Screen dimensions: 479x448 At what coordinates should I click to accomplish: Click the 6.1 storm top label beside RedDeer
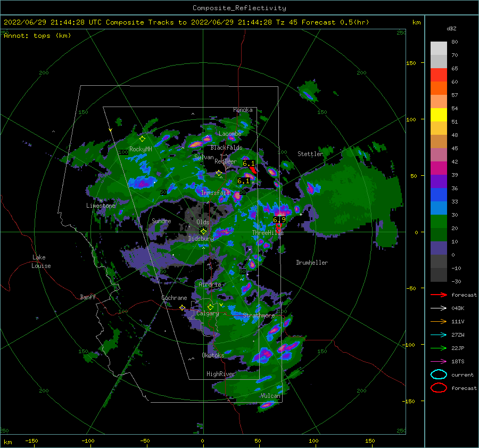tap(249, 164)
